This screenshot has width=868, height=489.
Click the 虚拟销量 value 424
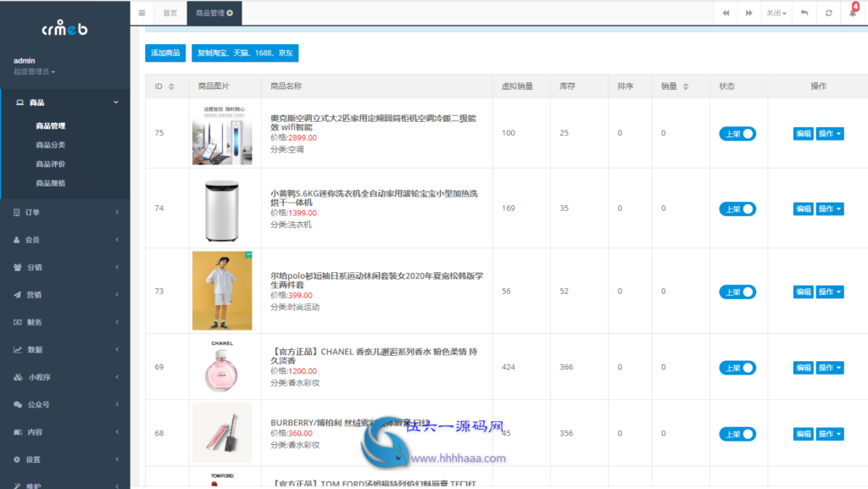tap(509, 367)
